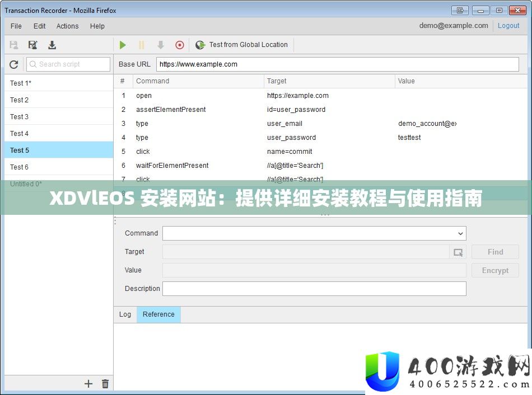This screenshot has width=532, height=395.
Task: Start recording with red record icon
Action: (180, 45)
